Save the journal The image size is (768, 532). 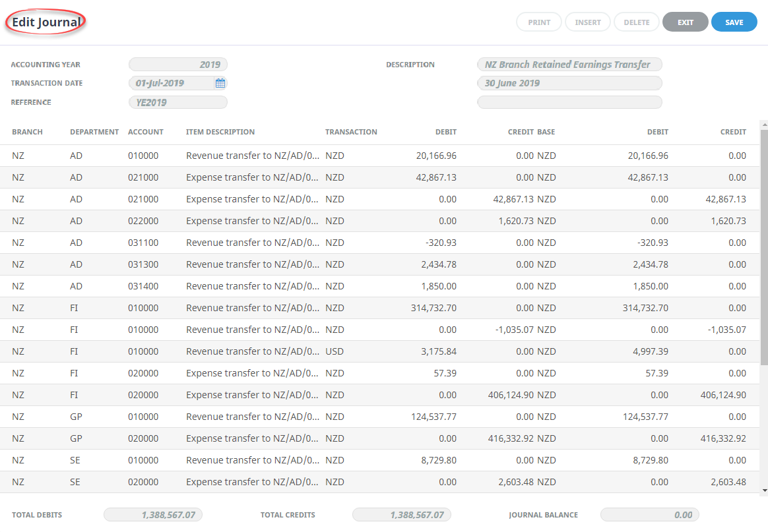click(x=734, y=22)
